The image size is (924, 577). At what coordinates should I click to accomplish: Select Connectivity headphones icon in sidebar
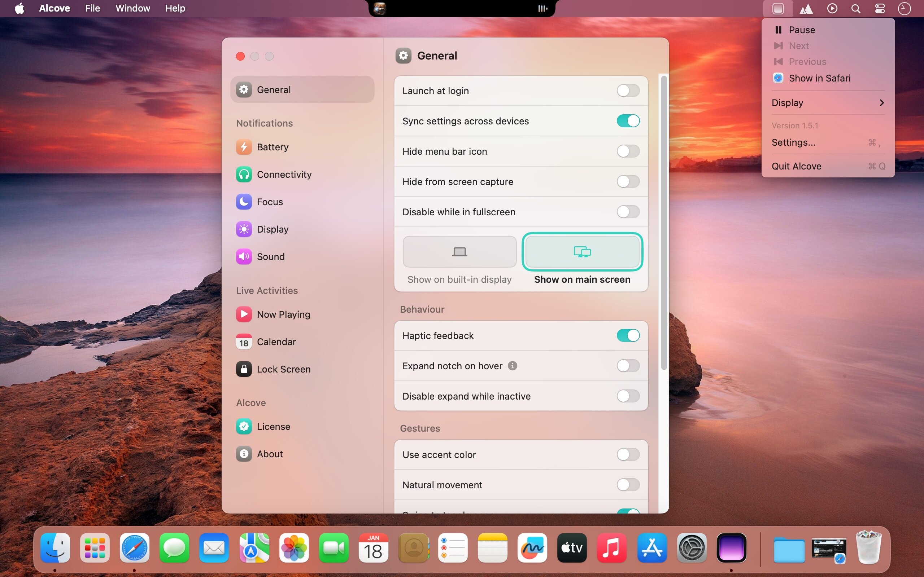pyautogui.click(x=244, y=175)
